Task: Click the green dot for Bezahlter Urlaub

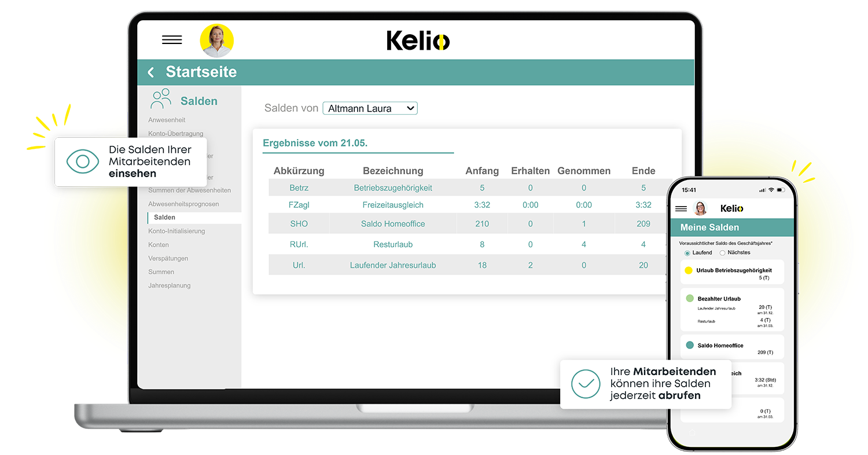Action: [x=690, y=298]
